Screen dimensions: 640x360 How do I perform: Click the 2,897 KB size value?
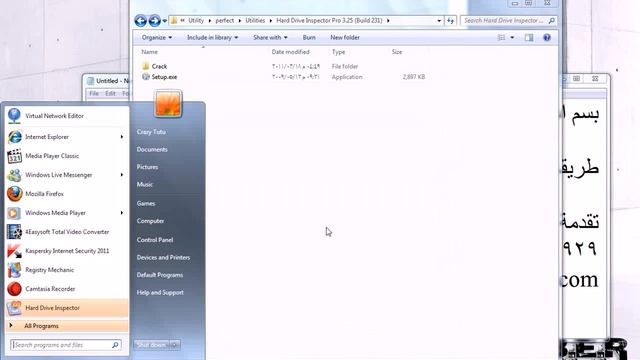414,77
